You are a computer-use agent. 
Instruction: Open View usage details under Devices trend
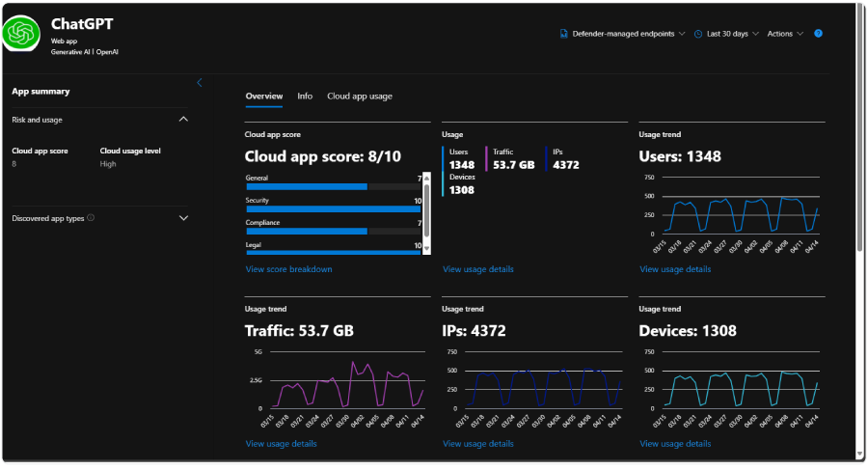(675, 443)
